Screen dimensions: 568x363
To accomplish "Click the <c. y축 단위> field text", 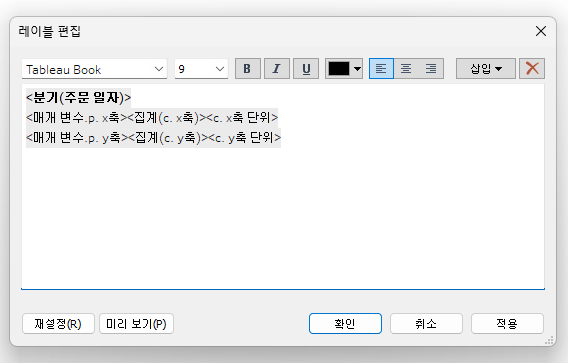I will pyautogui.click(x=245, y=138).
